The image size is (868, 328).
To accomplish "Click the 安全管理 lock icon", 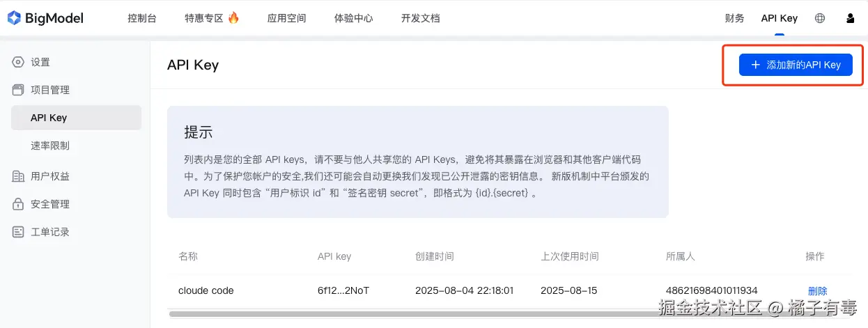I will tap(18, 204).
